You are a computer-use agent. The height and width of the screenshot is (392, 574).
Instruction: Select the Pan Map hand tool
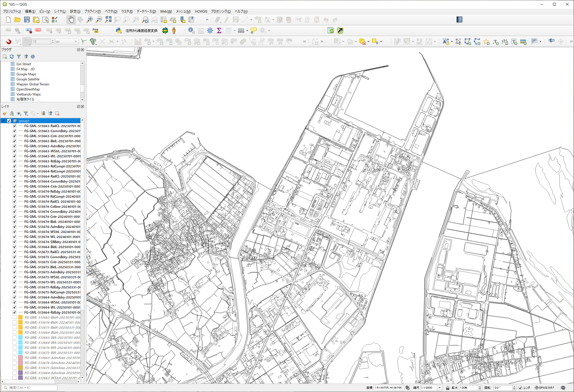(x=71, y=20)
